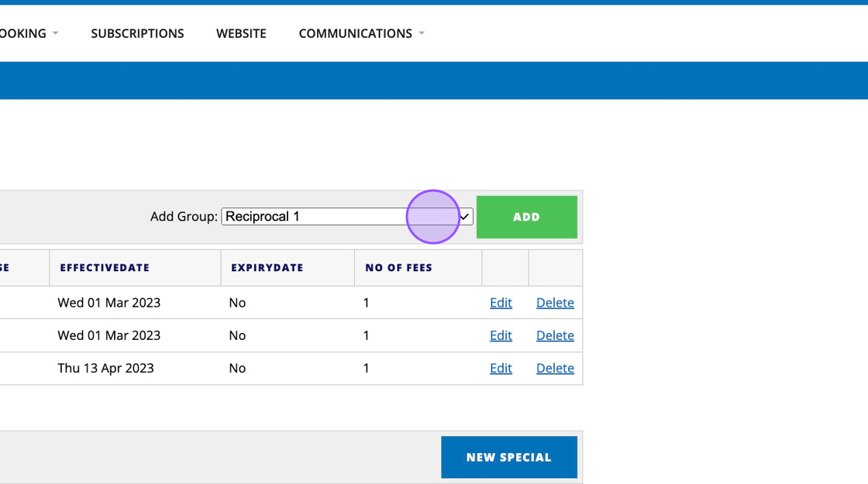Viewport: 868px width, 484px height.
Task: Edit the Thu 13 Apr 2023 row
Action: coord(501,368)
